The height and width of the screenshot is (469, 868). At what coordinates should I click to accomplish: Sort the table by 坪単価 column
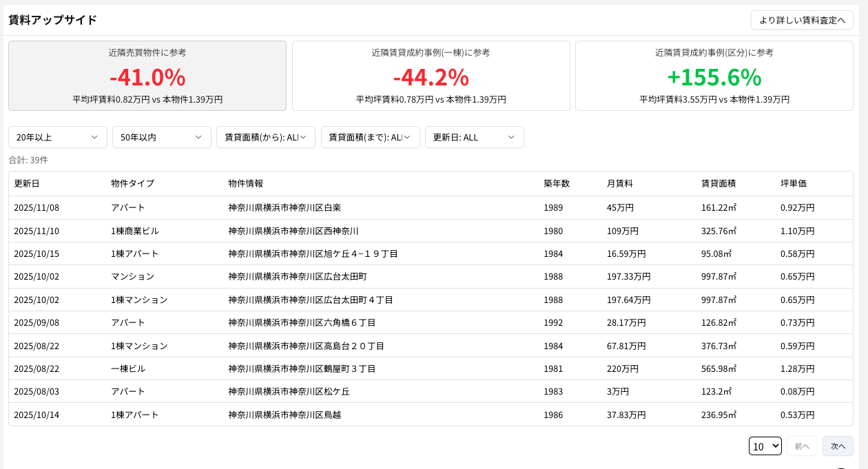pos(793,183)
